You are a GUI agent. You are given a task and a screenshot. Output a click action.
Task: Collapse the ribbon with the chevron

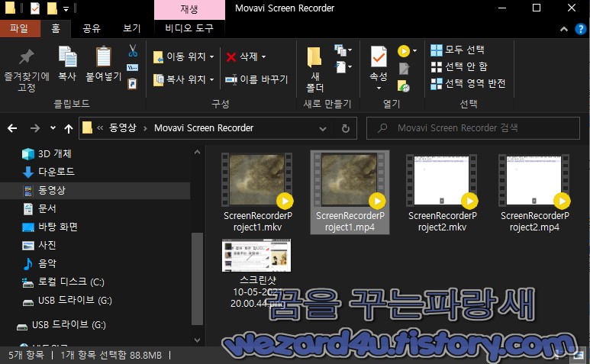click(x=563, y=29)
